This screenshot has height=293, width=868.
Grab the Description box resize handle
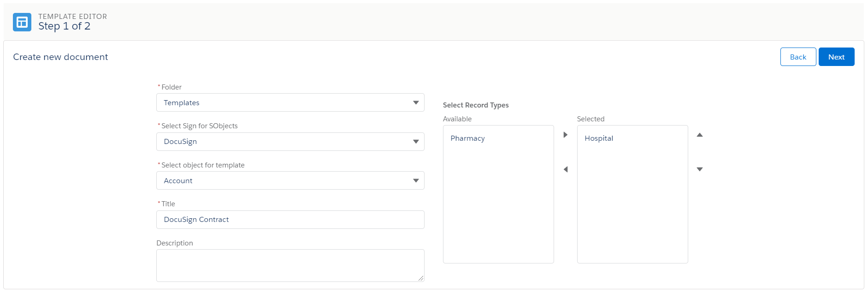point(420,278)
